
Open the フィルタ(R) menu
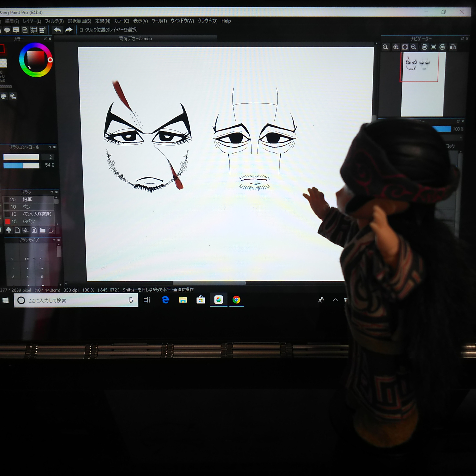point(54,21)
